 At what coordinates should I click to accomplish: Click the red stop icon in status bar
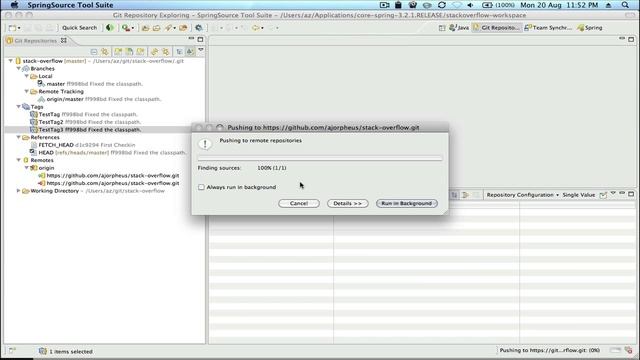point(629,350)
